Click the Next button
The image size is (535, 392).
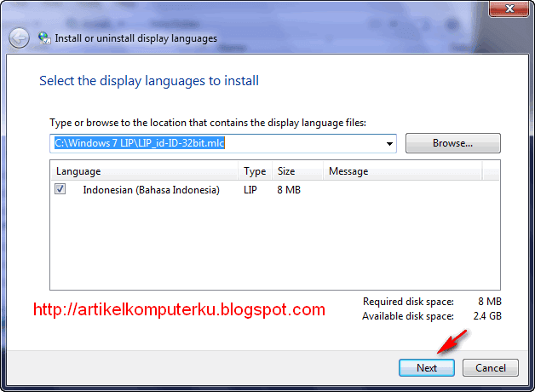[x=427, y=368]
